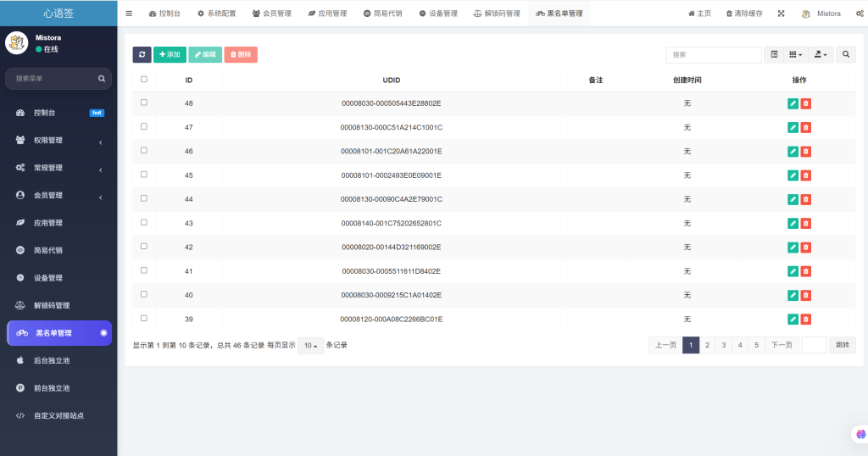Click the edit icon for ID 39
The image size is (868, 456).
793,320
